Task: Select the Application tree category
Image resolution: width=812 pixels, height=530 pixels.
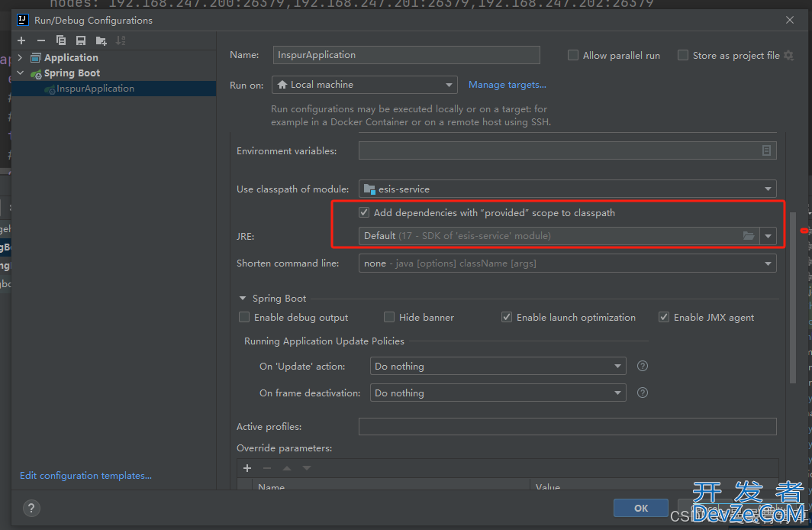Action: [x=71, y=57]
